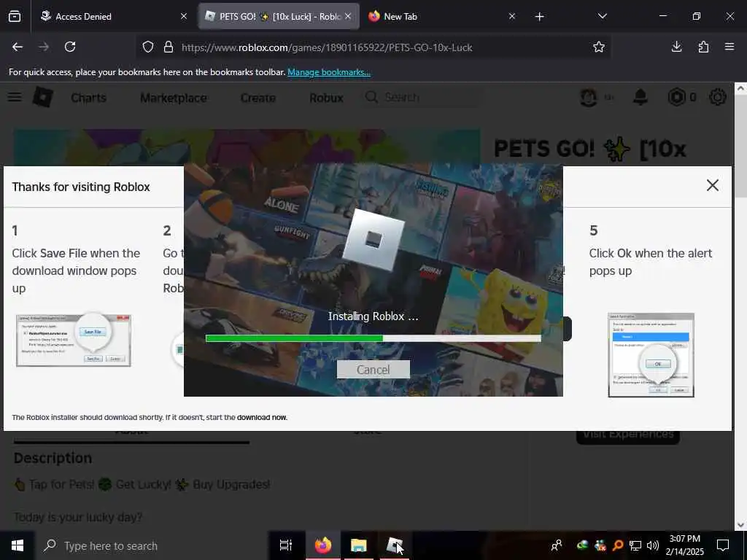The image size is (747, 560).
Task: Open the Charts menu item
Action: point(88,98)
